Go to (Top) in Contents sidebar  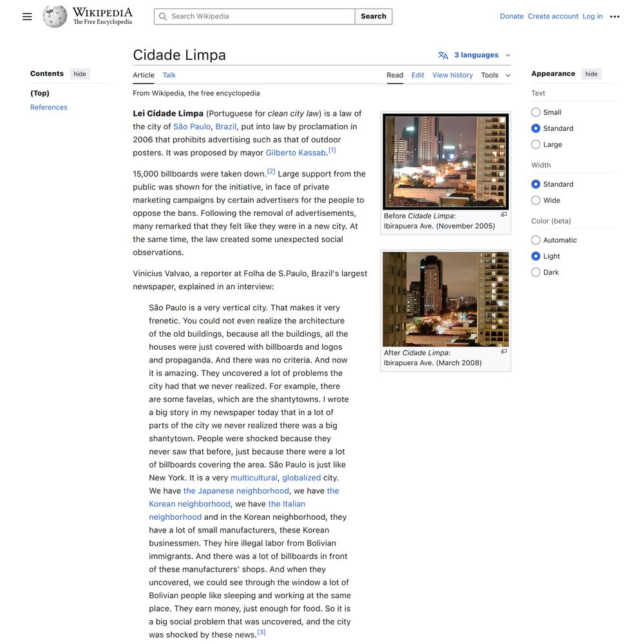point(40,93)
